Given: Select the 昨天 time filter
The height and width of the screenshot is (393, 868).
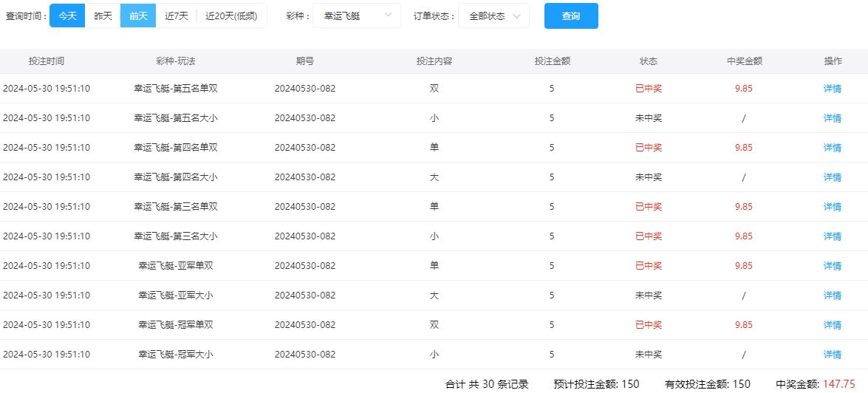Looking at the screenshot, I should (103, 16).
